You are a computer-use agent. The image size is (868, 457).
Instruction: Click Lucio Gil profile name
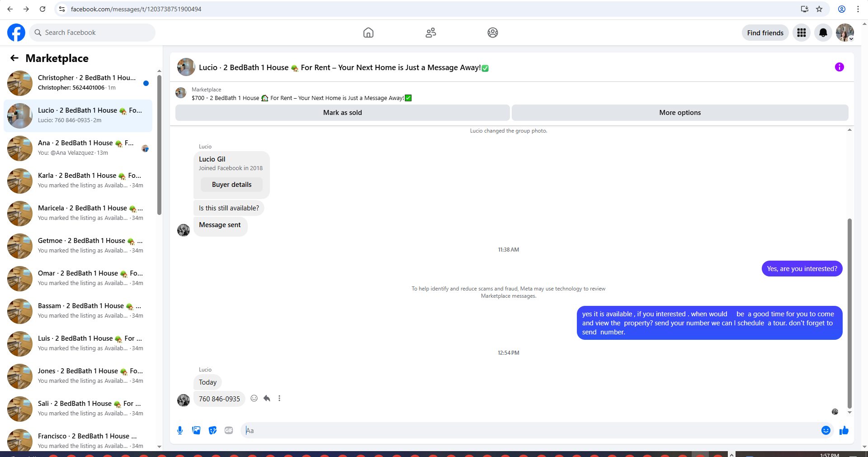212,159
